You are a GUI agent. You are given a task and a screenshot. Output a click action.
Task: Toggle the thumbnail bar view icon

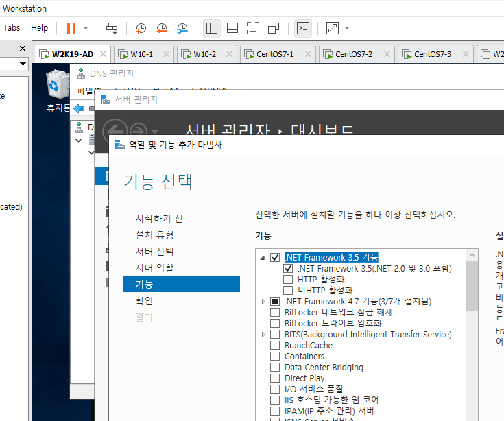tap(232, 28)
